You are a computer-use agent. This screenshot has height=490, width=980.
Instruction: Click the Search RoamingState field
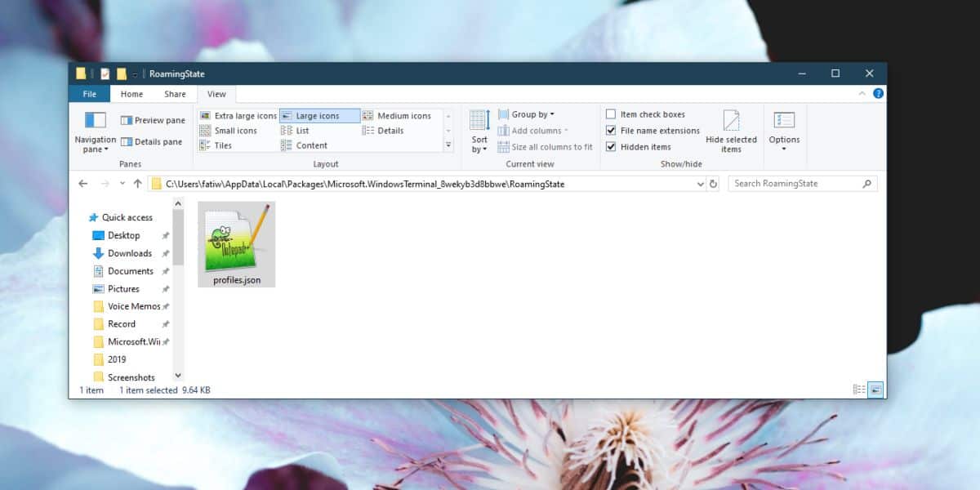coord(802,184)
